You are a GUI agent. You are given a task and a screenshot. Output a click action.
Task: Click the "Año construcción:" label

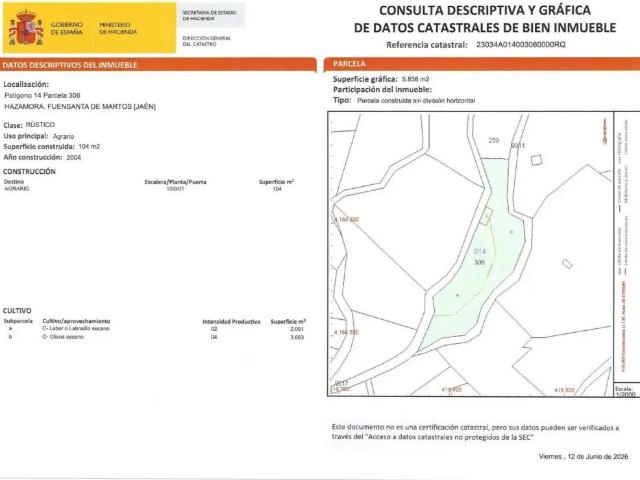(33, 157)
